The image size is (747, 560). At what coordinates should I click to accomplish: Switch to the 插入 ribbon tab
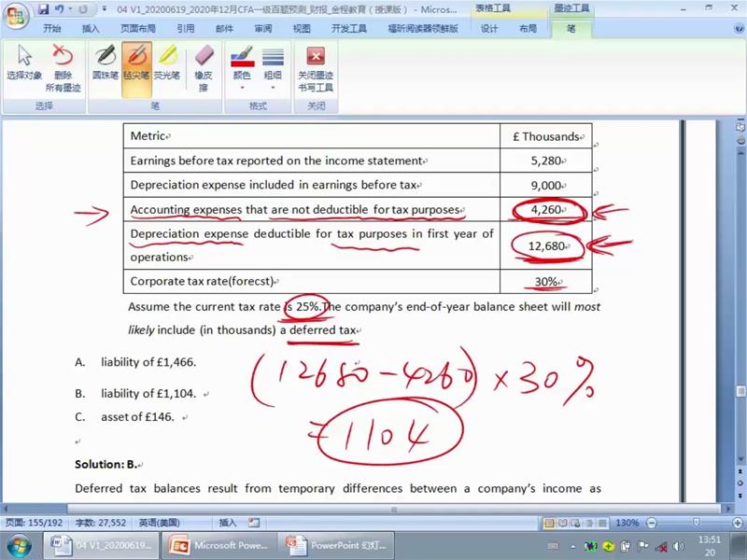click(x=91, y=29)
